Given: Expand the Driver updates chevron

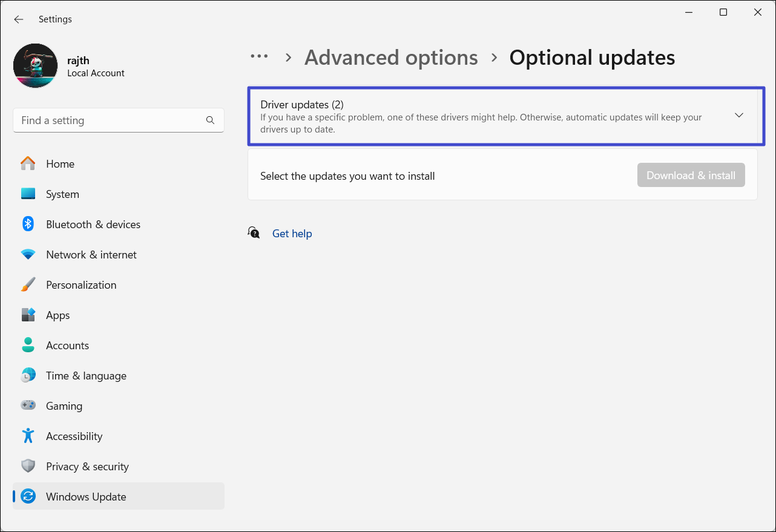Looking at the screenshot, I should 738,115.
